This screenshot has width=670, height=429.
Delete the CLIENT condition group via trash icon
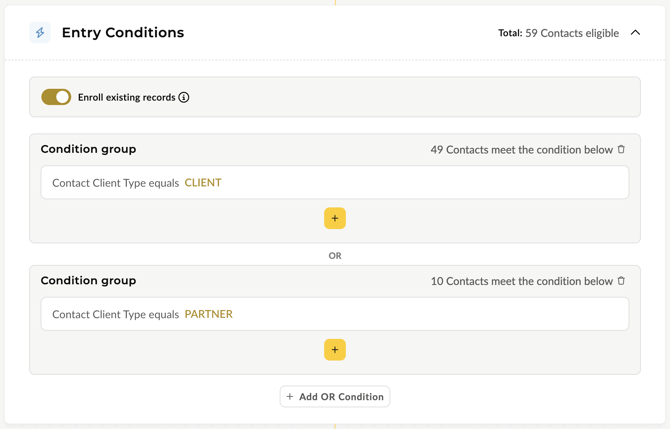(621, 149)
